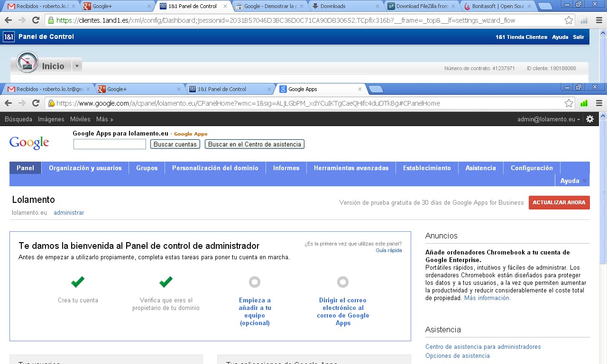This screenshot has height=364, width=607.
Task: Click Buscar cuentas button
Action: [175, 144]
